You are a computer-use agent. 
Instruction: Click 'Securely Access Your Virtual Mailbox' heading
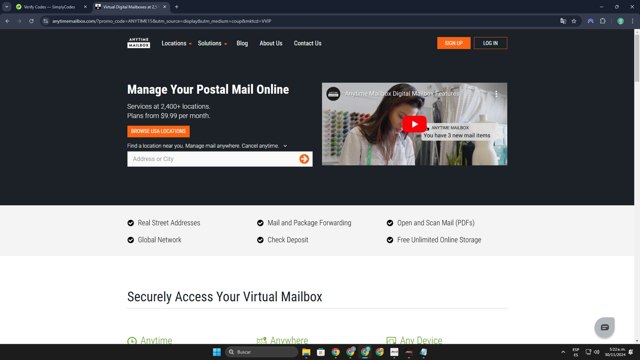click(224, 297)
